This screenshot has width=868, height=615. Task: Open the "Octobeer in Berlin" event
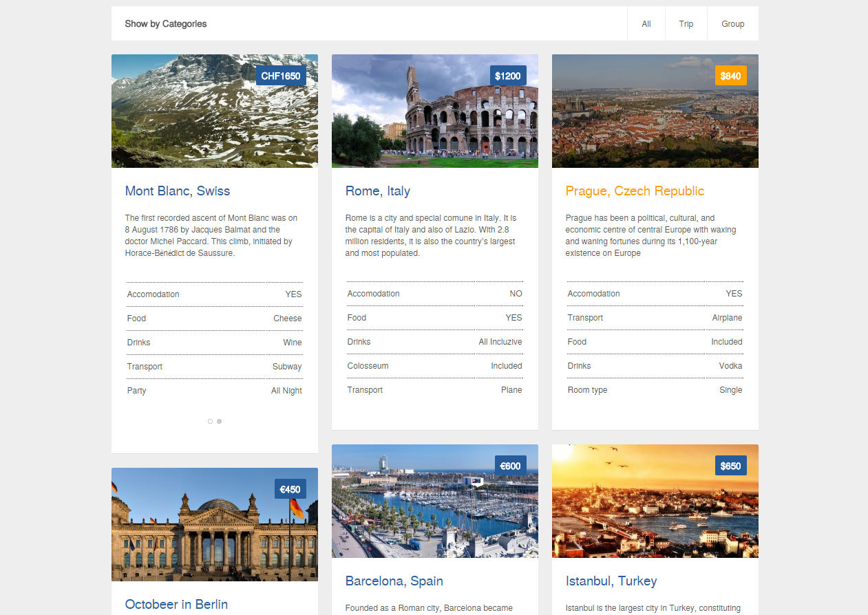pyautogui.click(x=176, y=604)
